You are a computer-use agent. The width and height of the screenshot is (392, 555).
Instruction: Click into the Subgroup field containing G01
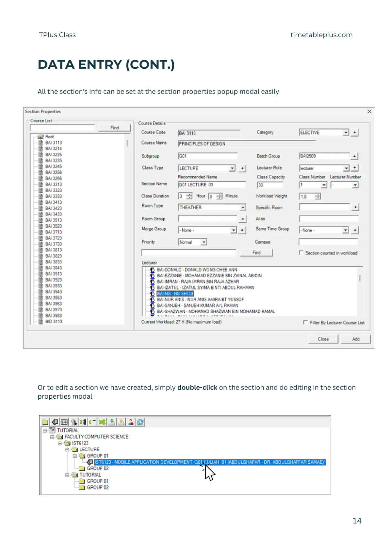pyautogui.click(x=207, y=156)
